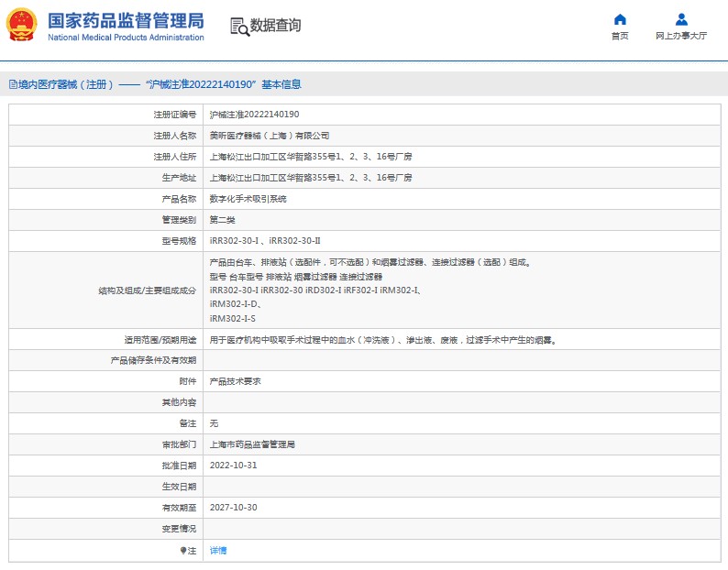Click the 数据查询 magnifier document icon
The image size is (728, 570).
tap(239, 26)
